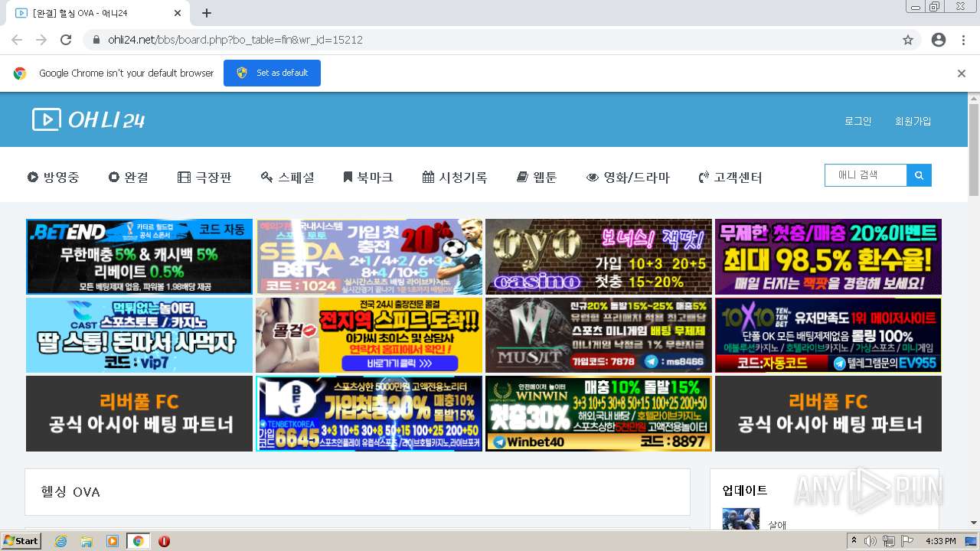Open the volume speaker tray icon
This screenshot has width=980, height=551.
(x=871, y=541)
